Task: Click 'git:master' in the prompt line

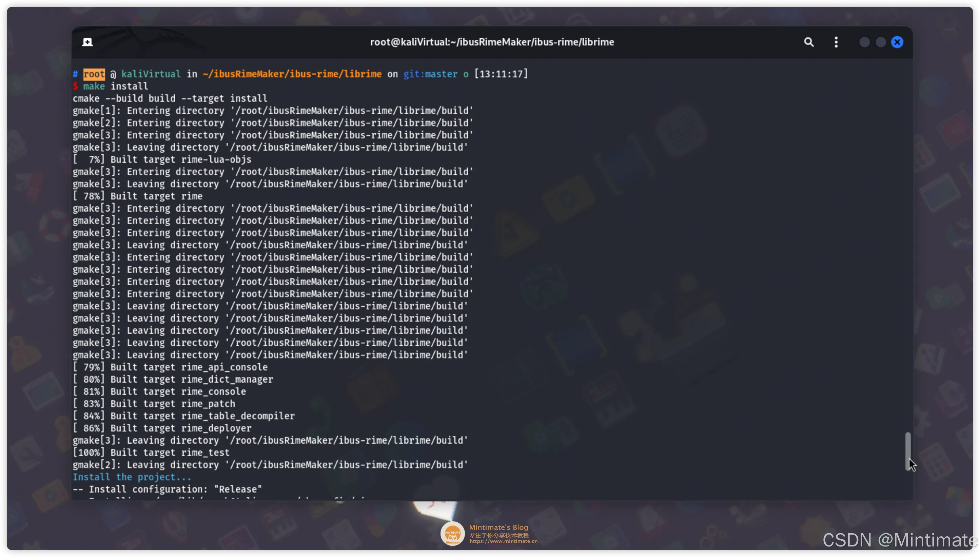Action: pyautogui.click(x=430, y=74)
